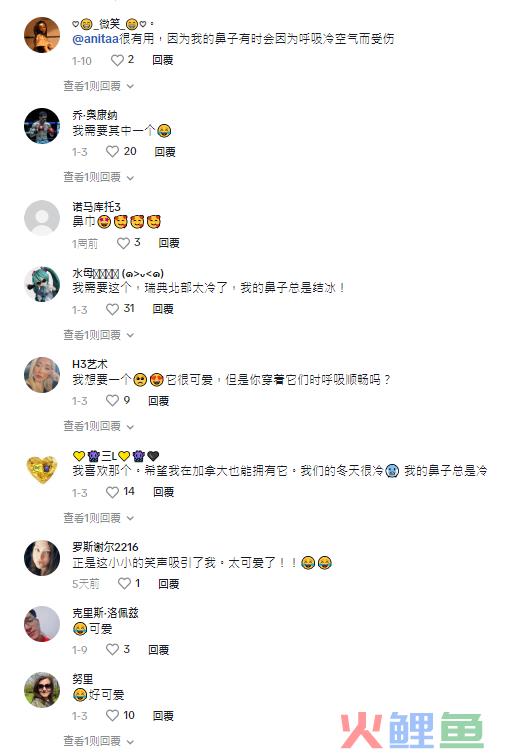
Task: Reply to 罗斯谢尔2216's comment
Action: tap(169, 583)
